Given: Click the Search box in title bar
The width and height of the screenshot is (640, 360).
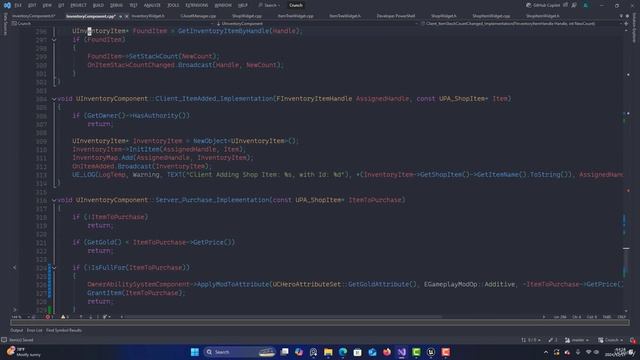Looking at the screenshot, I should [270, 5].
